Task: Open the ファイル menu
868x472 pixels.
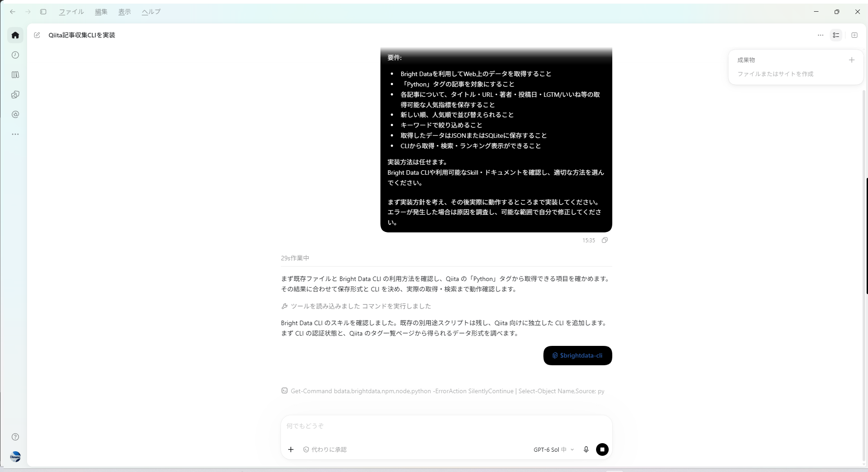Action: [x=72, y=12]
